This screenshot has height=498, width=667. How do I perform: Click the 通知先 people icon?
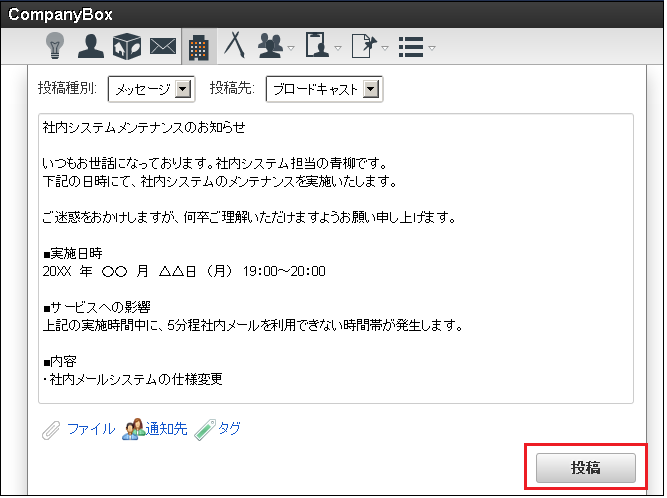[134, 429]
